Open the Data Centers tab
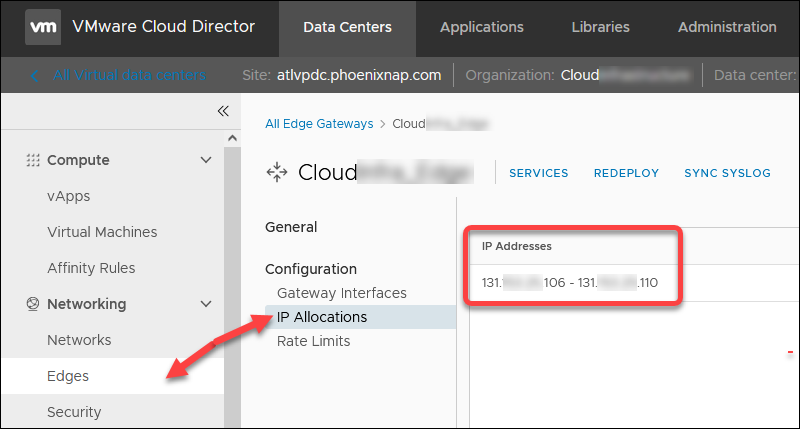The image size is (800, 429). pyautogui.click(x=347, y=27)
